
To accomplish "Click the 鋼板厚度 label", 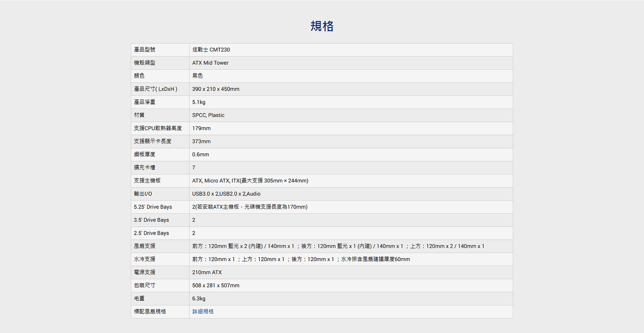I will pos(145,154).
